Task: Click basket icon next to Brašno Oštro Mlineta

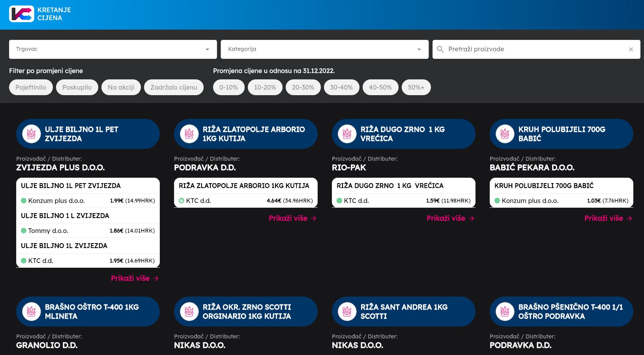Action: (31, 312)
